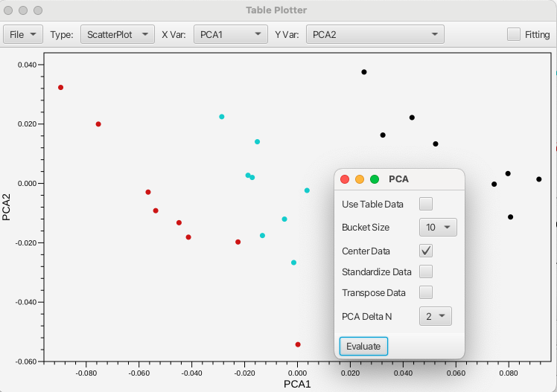This screenshot has height=392, width=557.
Task: Uncheck the Center Data checkbox
Action: coord(426,251)
